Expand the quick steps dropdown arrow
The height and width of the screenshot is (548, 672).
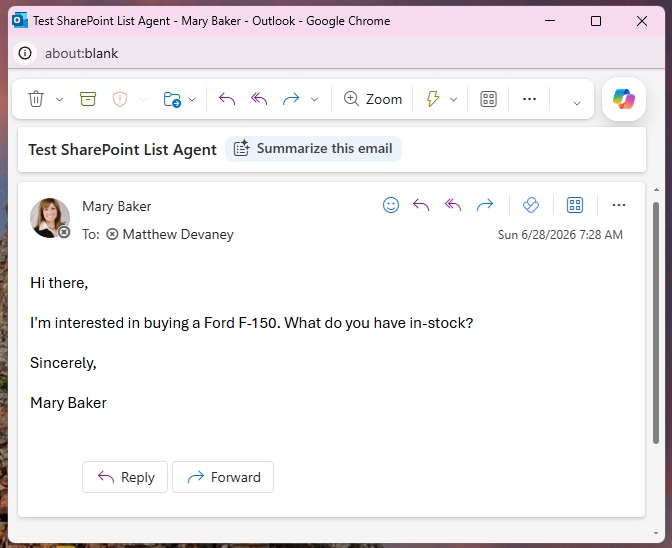[x=453, y=99]
